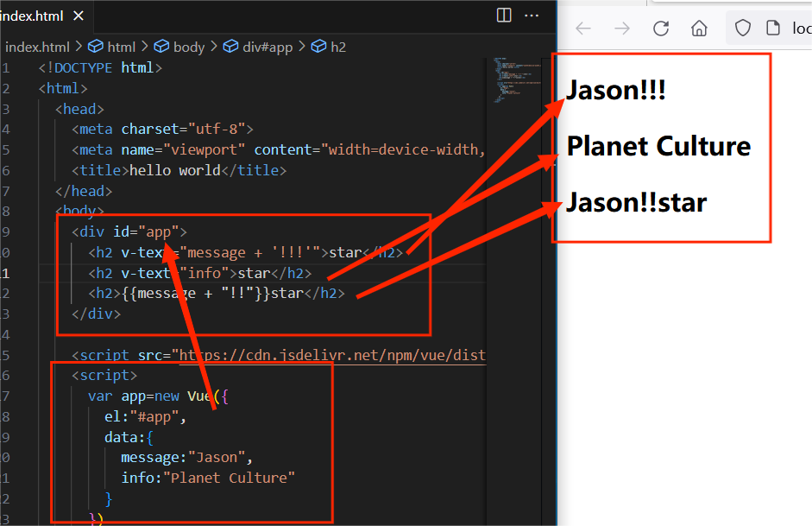This screenshot has width=812, height=526.
Task: Click the 'data:{' line
Action: [129, 437]
